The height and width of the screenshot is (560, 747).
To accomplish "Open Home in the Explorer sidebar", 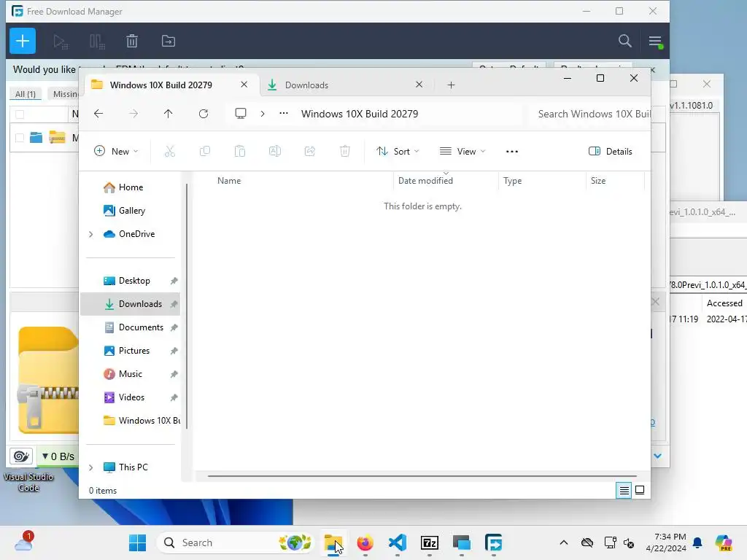I will pos(130,187).
